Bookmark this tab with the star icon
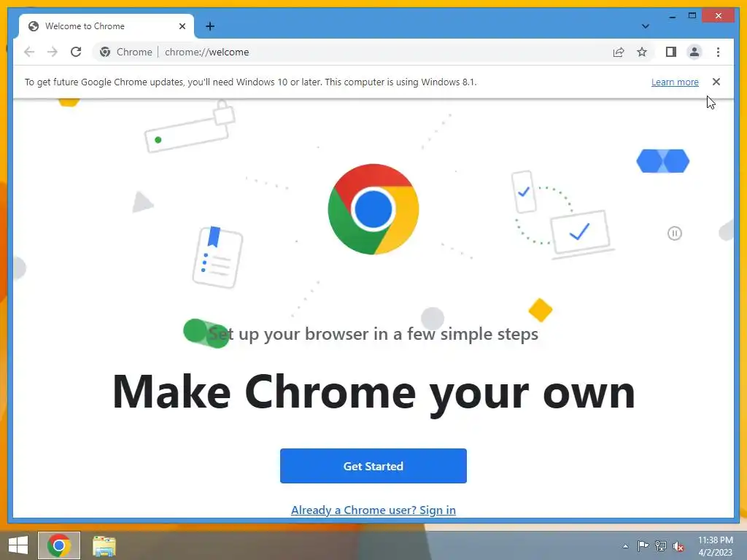This screenshot has width=747, height=560. click(x=642, y=52)
